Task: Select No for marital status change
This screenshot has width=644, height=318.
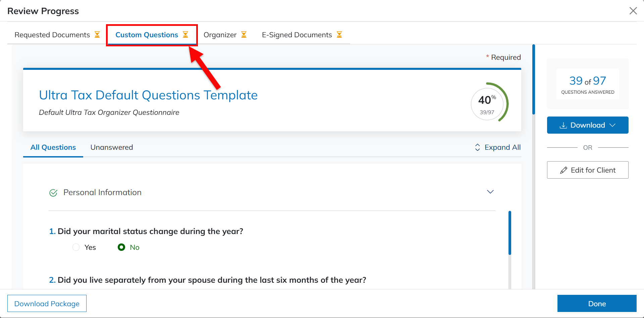Action: [x=121, y=247]
